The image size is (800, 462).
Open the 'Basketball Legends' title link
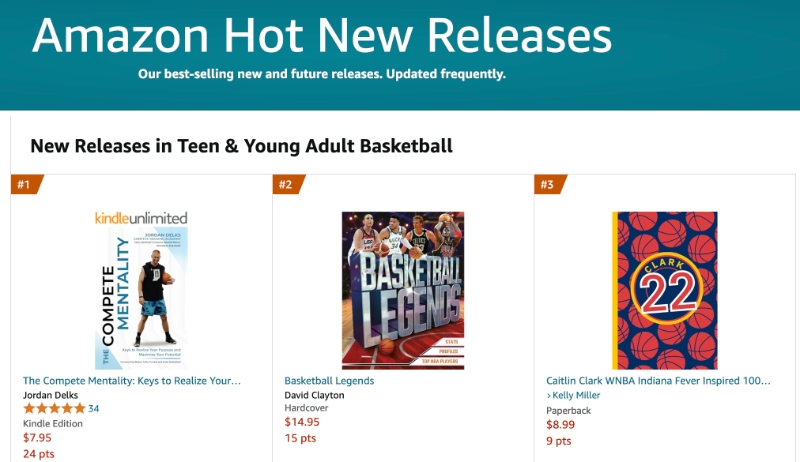click(x=329, y=381)
